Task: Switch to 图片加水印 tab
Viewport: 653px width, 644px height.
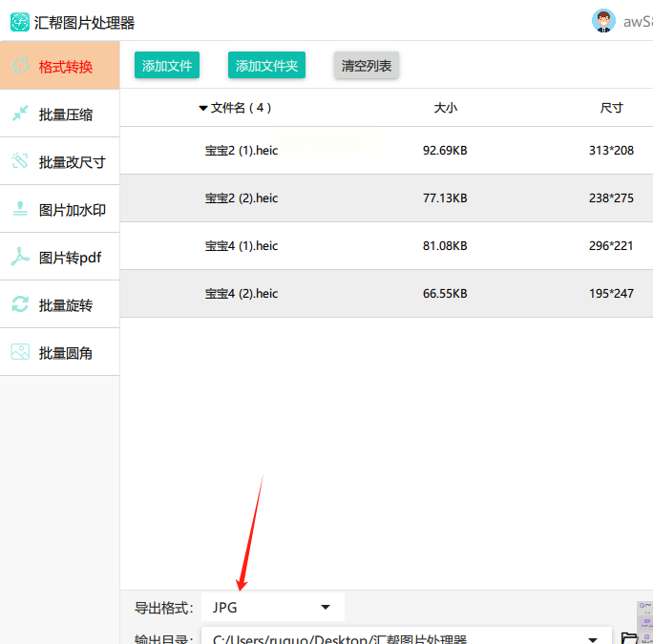Action: pos(60,209)
